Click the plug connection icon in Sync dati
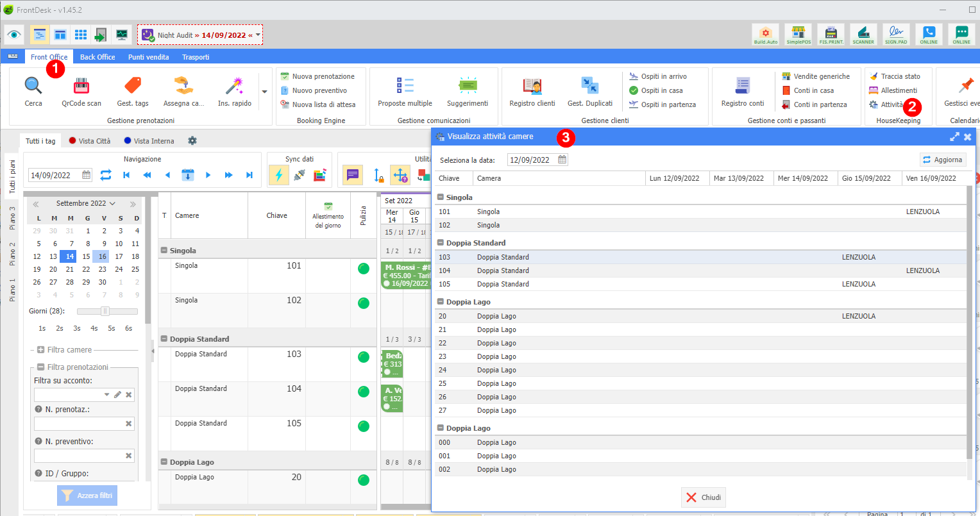 [300, 175]
